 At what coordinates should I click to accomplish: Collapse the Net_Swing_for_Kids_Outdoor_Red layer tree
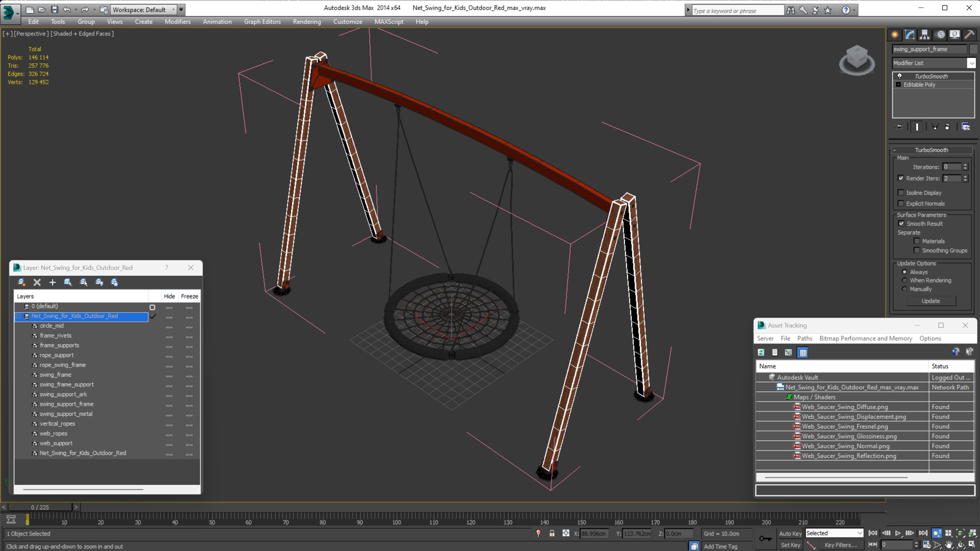click(x=18, y=316)
